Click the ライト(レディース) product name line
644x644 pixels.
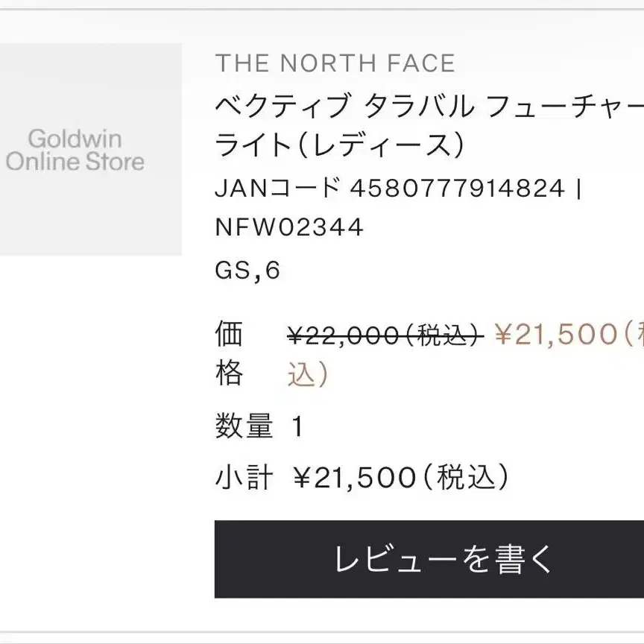coord(339,145)
